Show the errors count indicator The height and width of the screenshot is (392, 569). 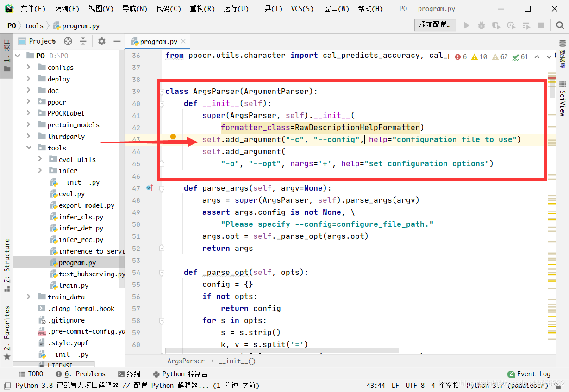(461, 57)
